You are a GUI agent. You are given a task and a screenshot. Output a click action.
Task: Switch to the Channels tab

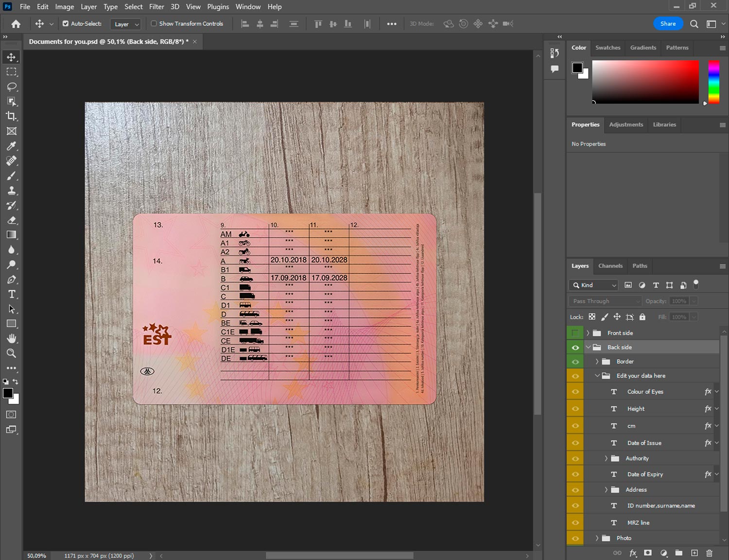point(610,266)
